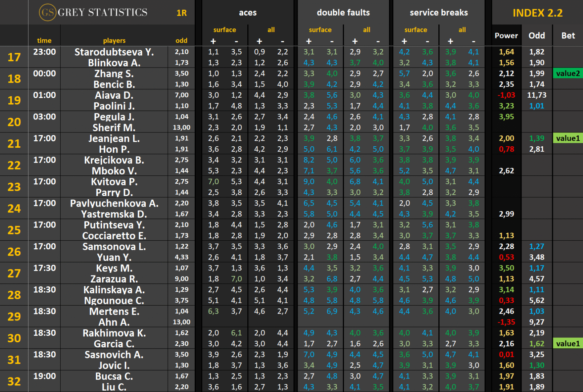This screenshot has height=392, width=583.
Task: Select the 17:30 time of match 27
Action: click(44, 268)
